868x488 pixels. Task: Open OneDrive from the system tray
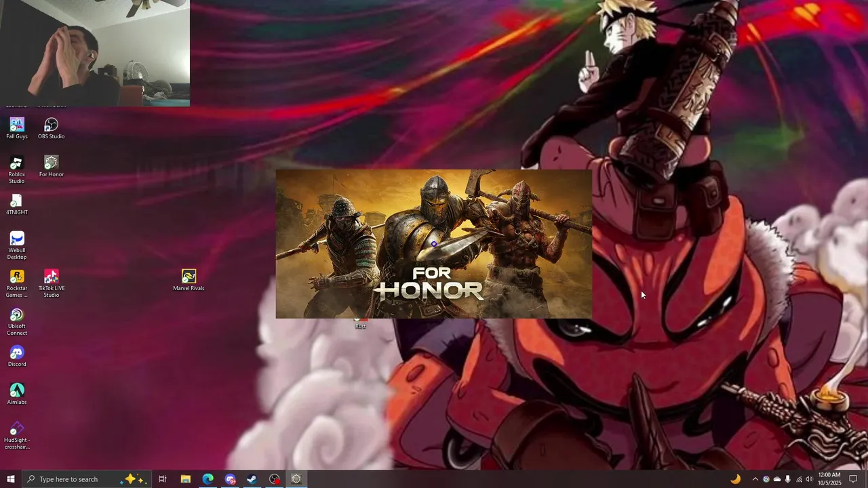777,479
